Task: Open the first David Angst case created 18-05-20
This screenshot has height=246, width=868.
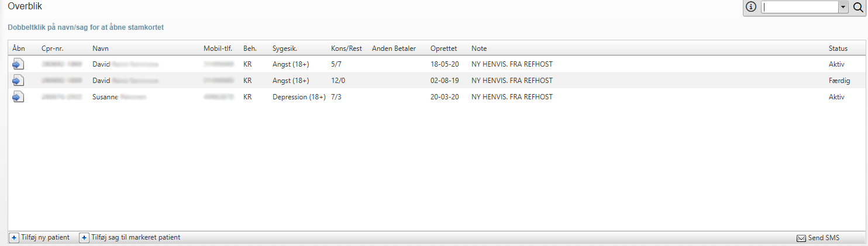Action: [x=18, y=64]
